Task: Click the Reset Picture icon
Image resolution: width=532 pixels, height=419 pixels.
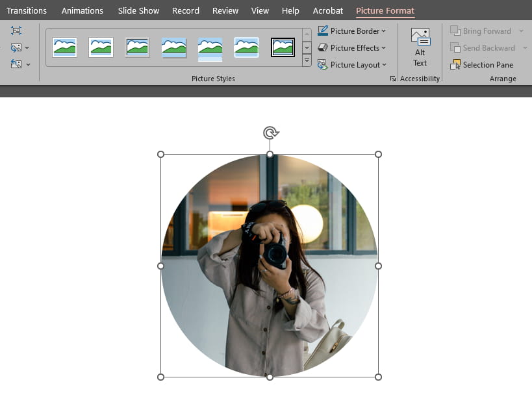Action: point(16,64)
